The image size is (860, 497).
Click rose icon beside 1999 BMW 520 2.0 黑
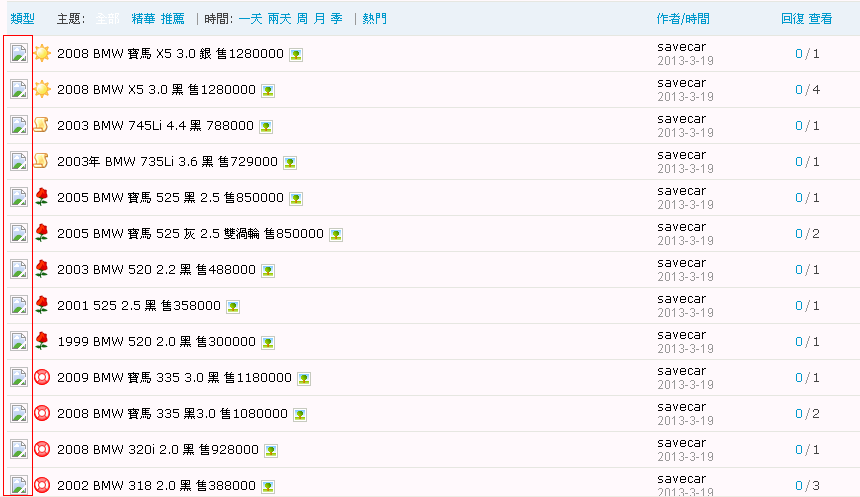42,341
